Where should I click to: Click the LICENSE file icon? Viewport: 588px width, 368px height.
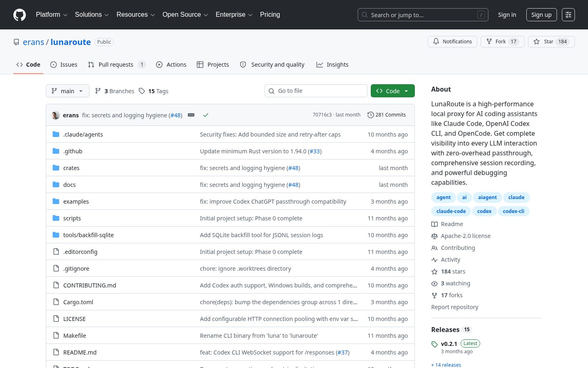pos(56,319)
